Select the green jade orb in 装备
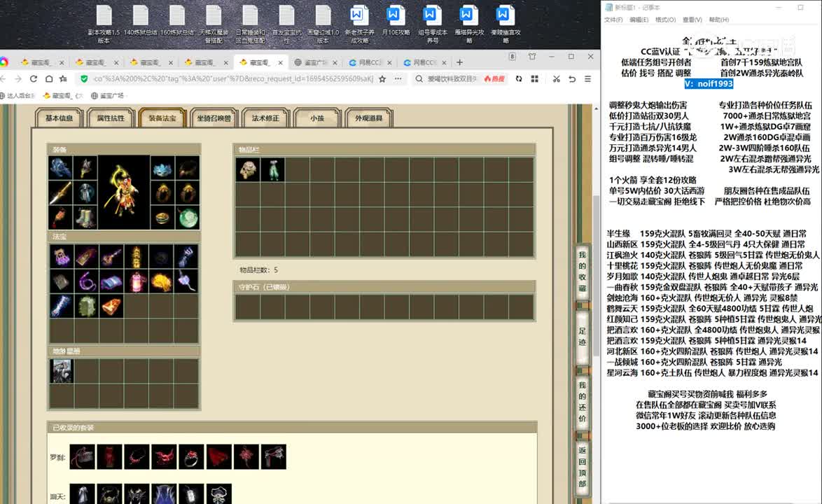Screen dimensions: 822x504 coord(188,217)
